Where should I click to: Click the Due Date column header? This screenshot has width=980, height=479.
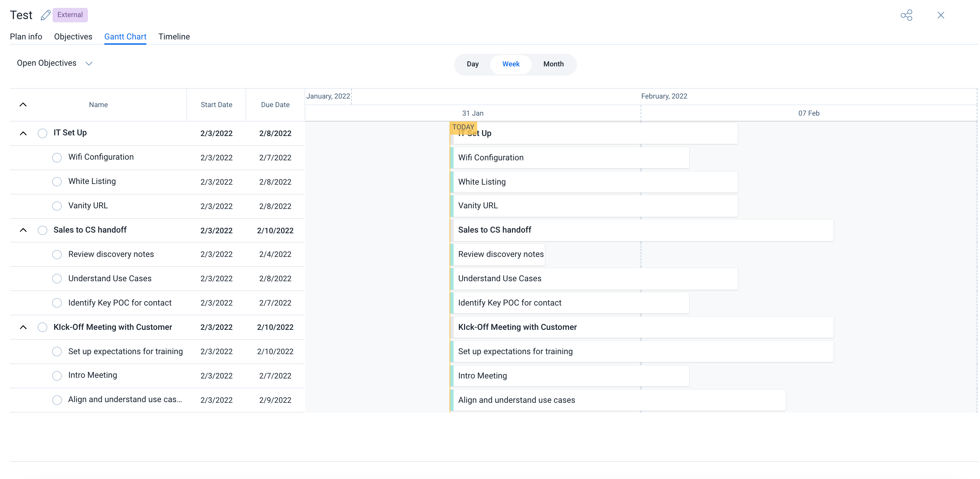click(275, 105)
